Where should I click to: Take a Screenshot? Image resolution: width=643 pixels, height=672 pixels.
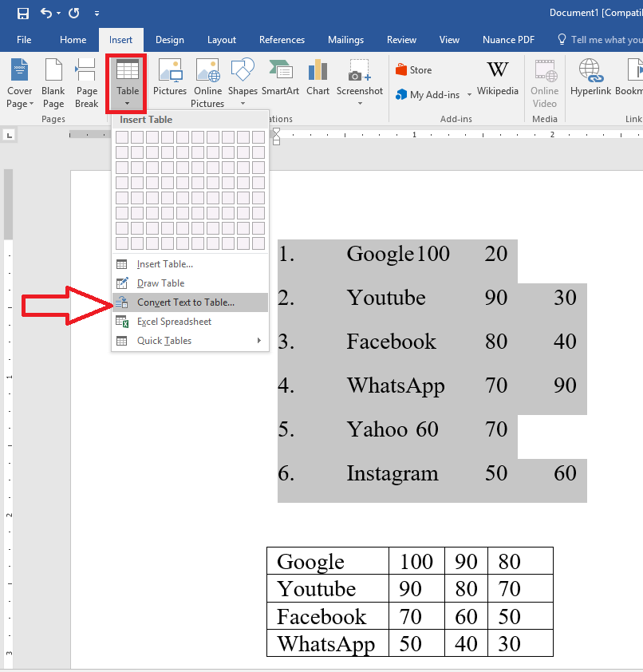tap(359, 80)
